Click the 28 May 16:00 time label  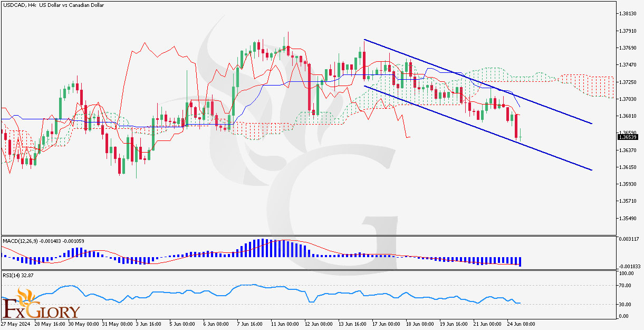point(50,323)
